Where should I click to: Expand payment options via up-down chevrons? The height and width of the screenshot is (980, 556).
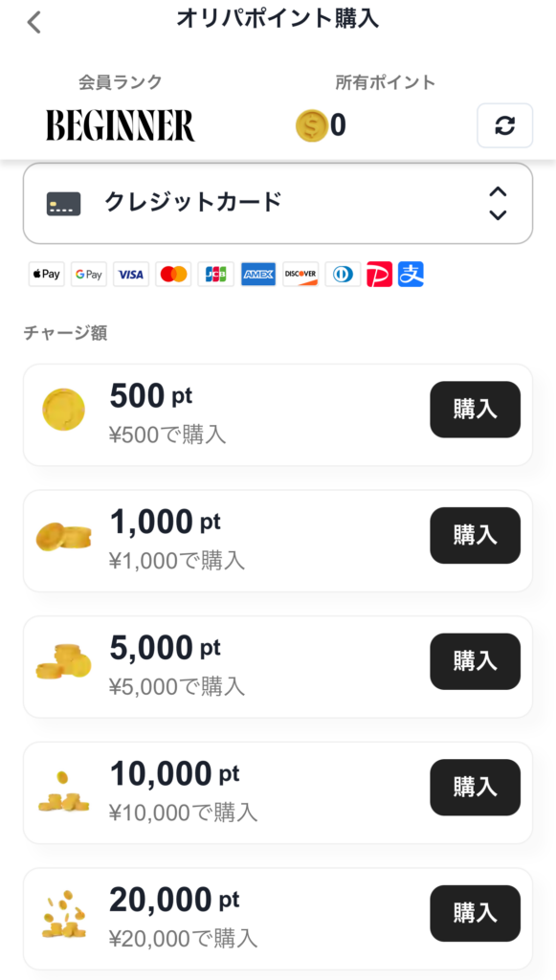(x=498, y=203)
